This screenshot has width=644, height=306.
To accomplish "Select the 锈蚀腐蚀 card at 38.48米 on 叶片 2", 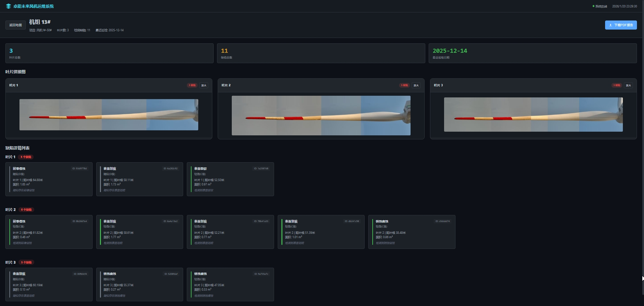I will tap(412, 232).
